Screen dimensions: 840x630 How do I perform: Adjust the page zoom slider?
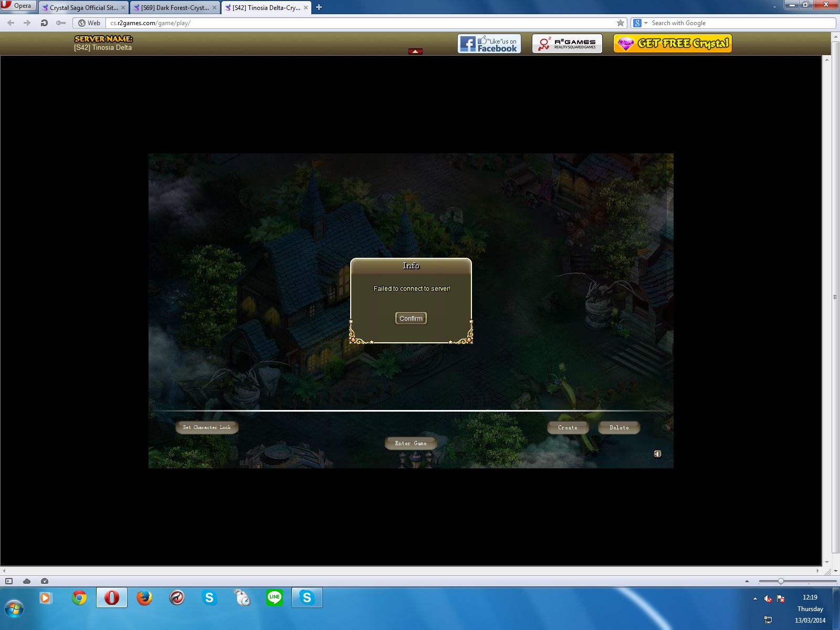(x=781, y=581)
